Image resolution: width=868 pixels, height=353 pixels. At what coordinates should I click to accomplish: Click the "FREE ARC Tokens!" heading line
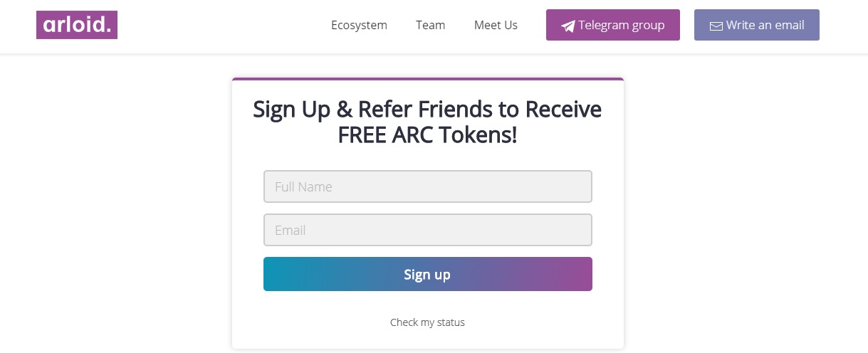[x=427, y=135]
